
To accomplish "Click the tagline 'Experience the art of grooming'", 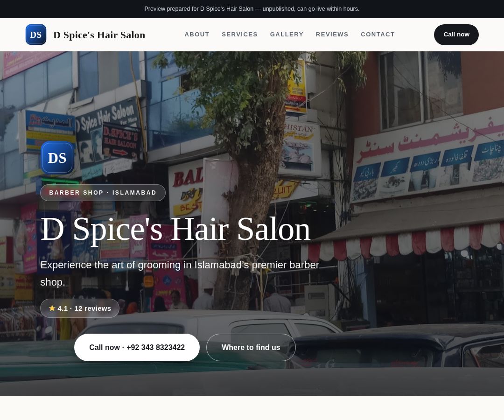I will coord(180,273).
